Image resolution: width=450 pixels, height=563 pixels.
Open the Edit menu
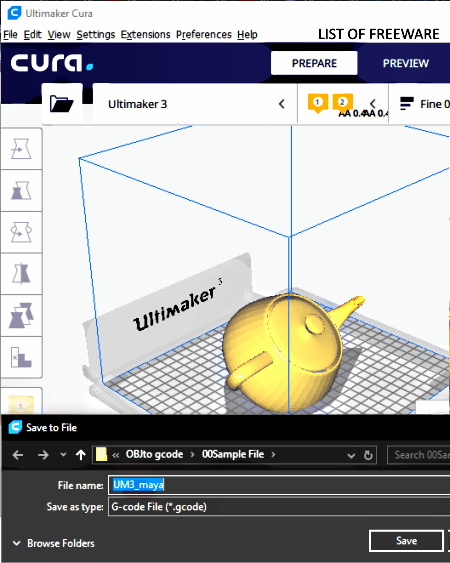(33, 34)
